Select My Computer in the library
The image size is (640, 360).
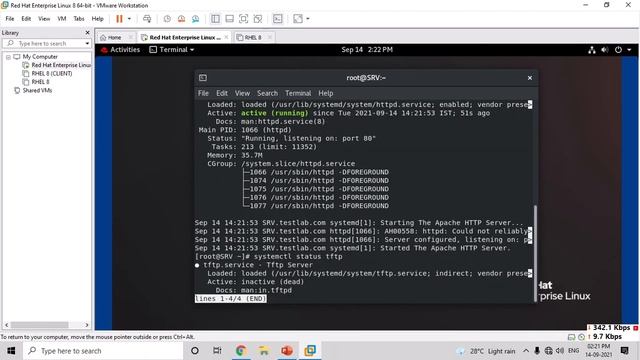click(40, 57)
